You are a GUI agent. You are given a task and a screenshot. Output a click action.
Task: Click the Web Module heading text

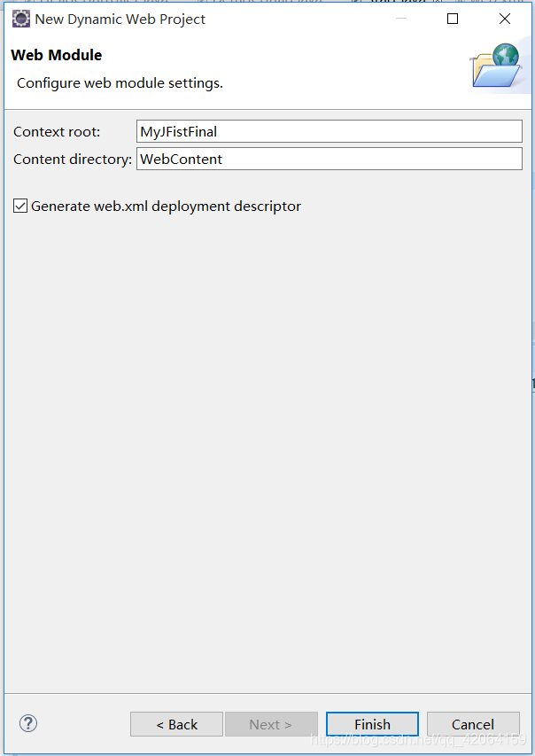pos(57,55)
